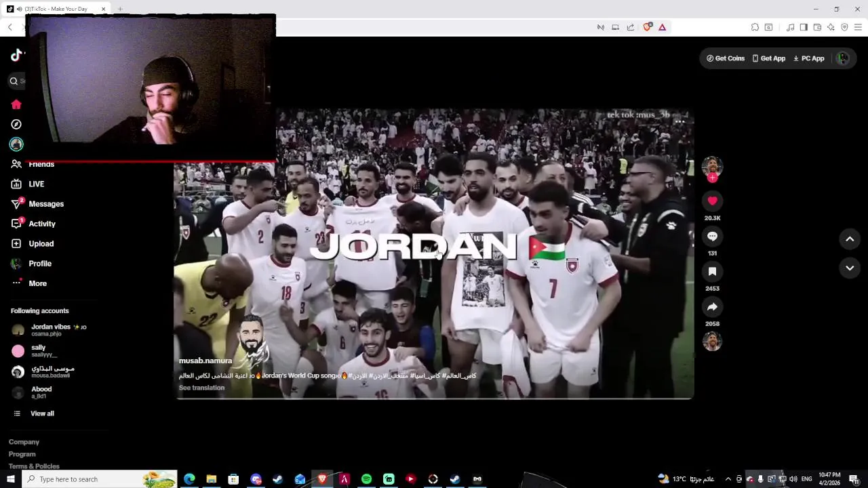Open video more options ellipsis
868x488 pixels.
click(679, 122)
